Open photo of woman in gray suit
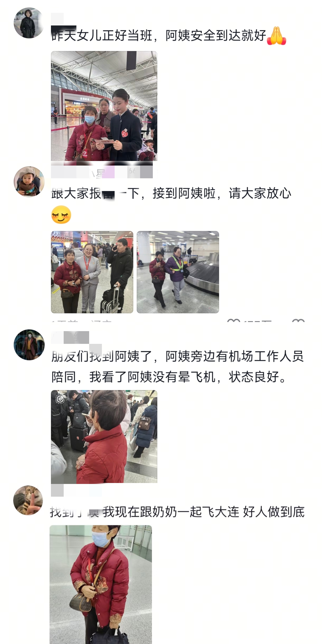The image size is (322, 644). coord(92,272)
